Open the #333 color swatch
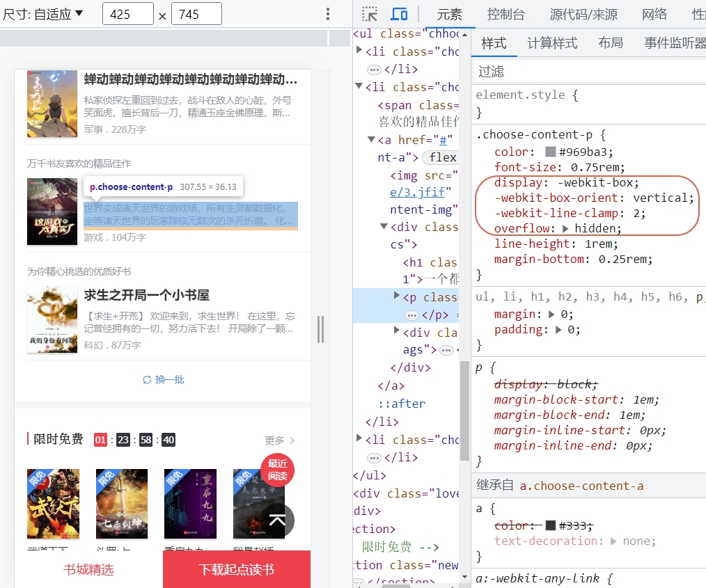 click(550, 525)
